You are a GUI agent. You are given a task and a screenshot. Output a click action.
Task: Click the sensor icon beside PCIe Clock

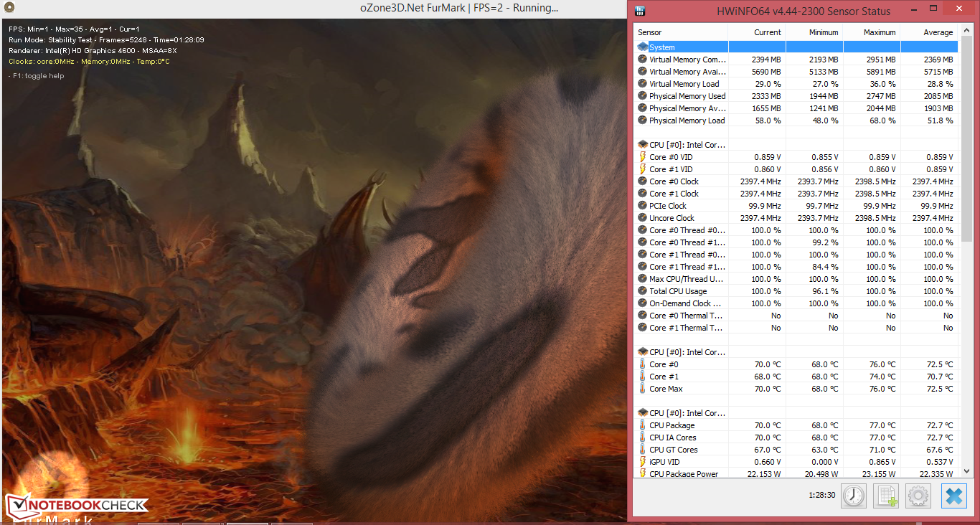pos(642,206)
